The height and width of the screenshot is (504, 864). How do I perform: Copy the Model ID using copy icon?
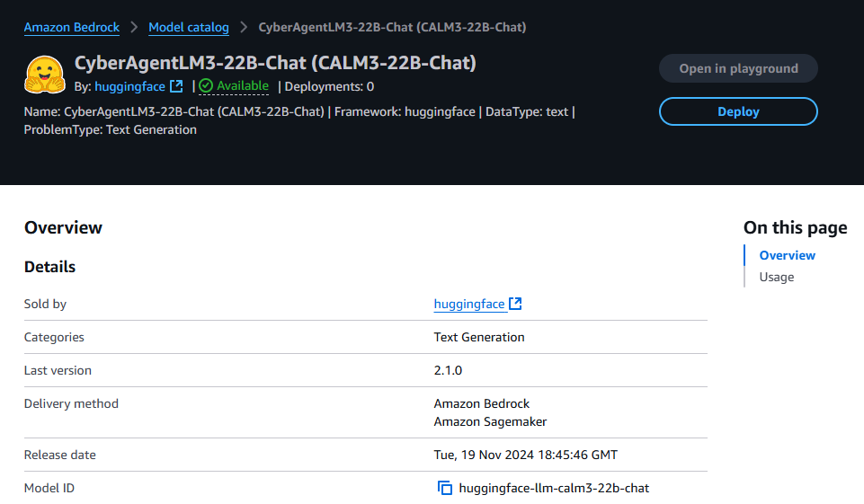click(445, 488)
